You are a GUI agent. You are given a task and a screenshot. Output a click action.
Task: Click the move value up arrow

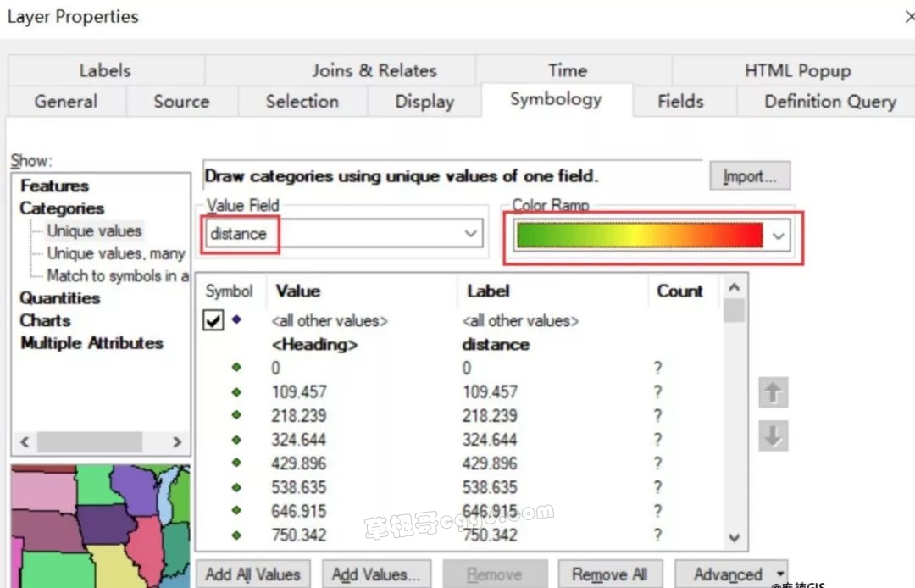(773, 393)
